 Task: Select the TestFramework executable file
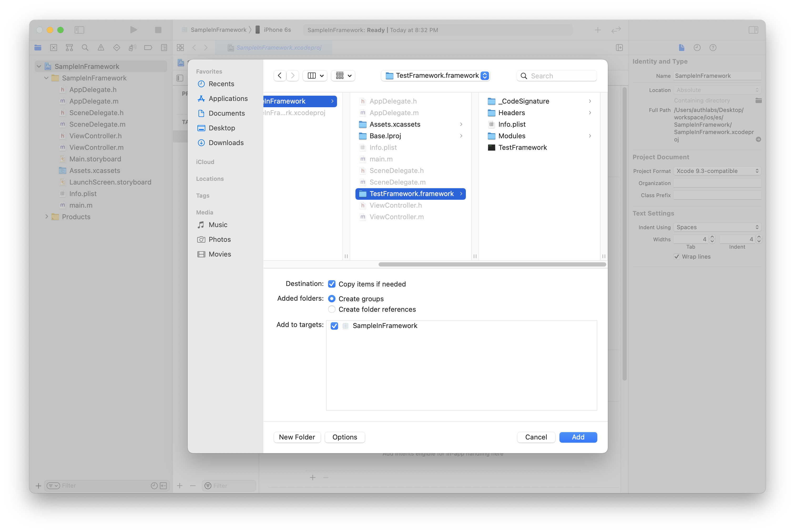tap(522, 148)
